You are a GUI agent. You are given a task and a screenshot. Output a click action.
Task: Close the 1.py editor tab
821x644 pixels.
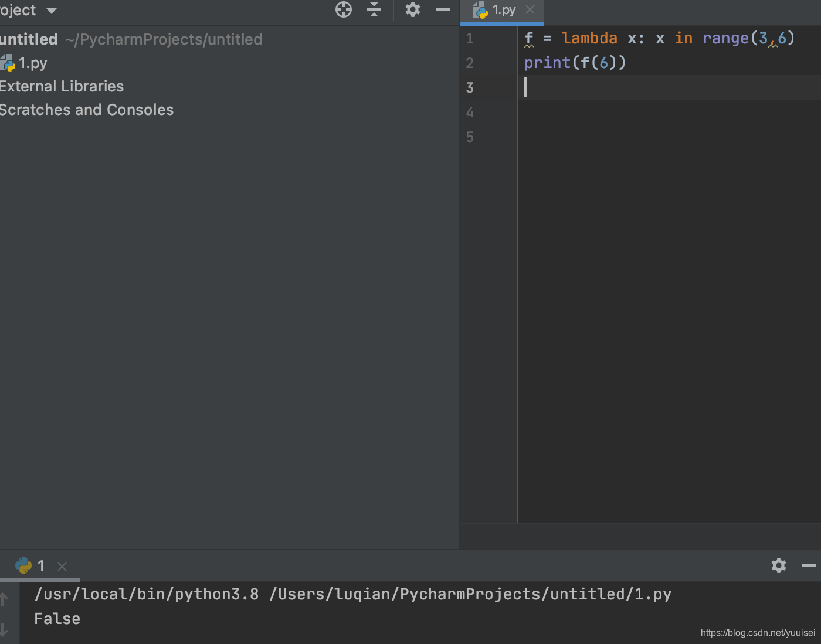[530, 9]
